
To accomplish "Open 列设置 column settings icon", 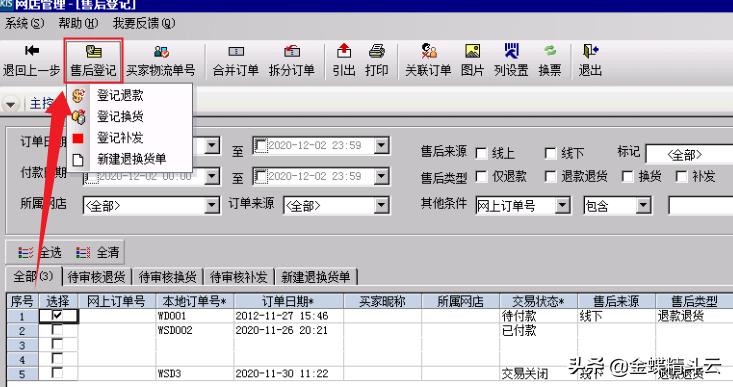I will (x=511, y=50).
